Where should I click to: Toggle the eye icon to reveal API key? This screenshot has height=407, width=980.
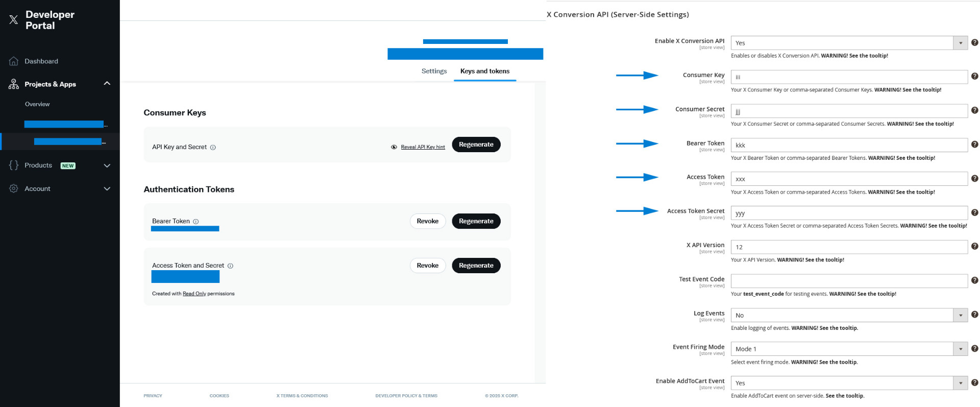(x=394, y=147)
